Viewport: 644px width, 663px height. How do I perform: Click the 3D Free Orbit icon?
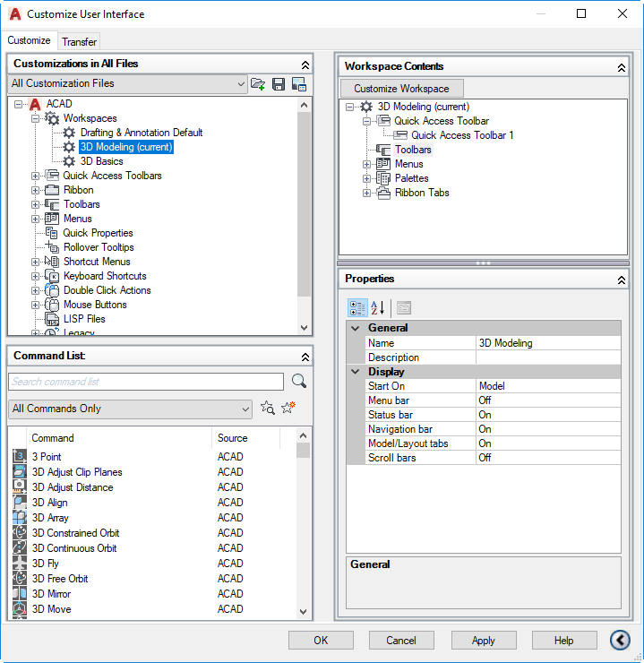[x=20, y=578]
